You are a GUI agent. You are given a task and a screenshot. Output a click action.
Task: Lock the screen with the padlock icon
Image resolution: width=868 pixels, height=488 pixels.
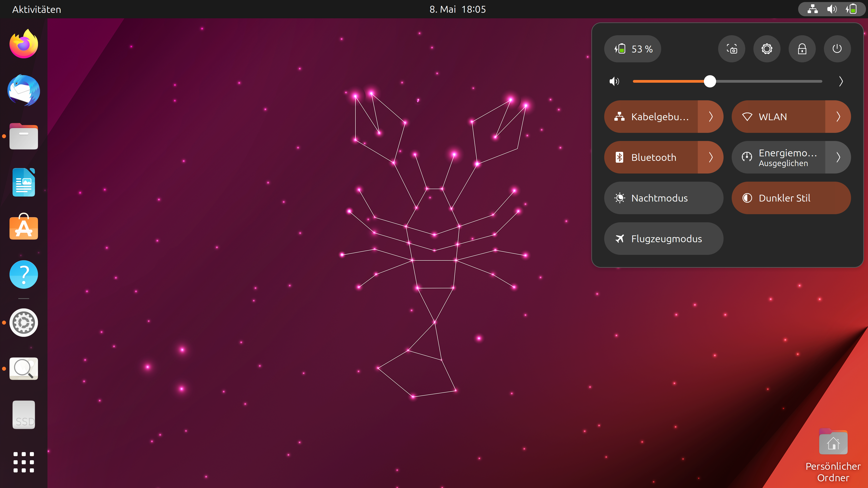click(802, 49)
